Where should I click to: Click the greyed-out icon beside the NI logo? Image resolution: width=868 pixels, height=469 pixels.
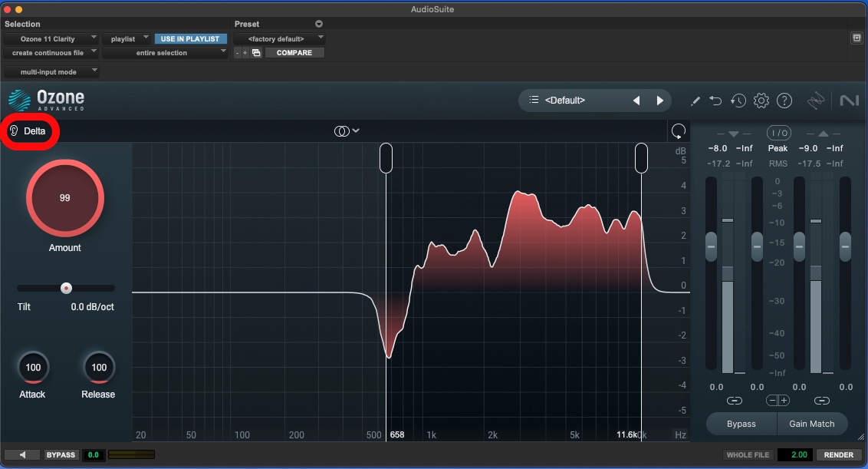coord(815,101)
